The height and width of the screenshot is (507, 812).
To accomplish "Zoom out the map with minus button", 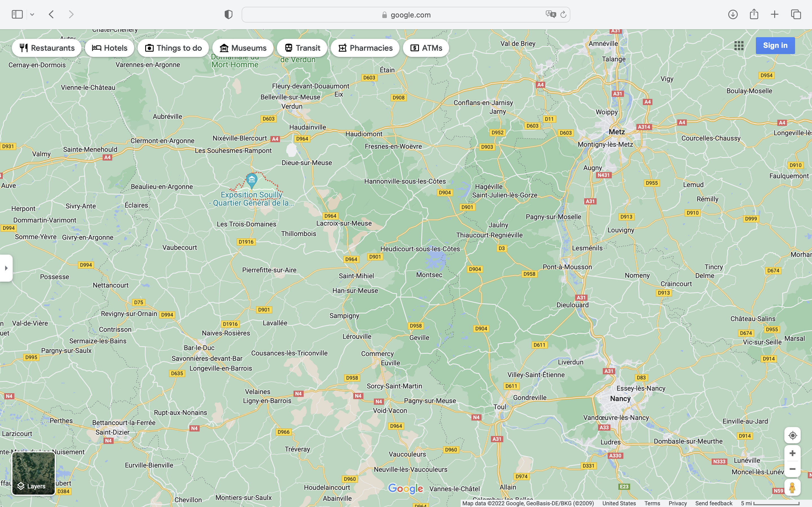I will click(x=792, y=469).
